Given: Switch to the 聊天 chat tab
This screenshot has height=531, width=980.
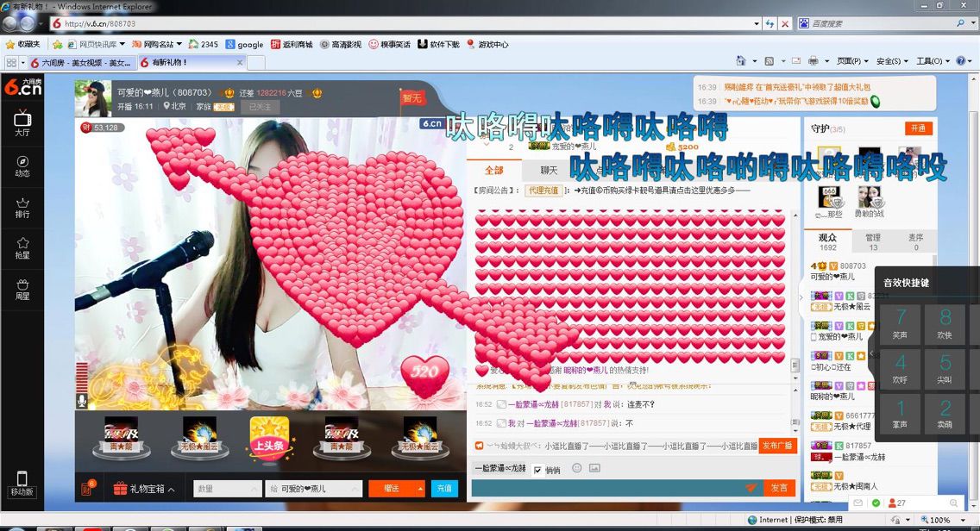Looking at the screenshot, I should pyautogui.click(x=549, y=170).
